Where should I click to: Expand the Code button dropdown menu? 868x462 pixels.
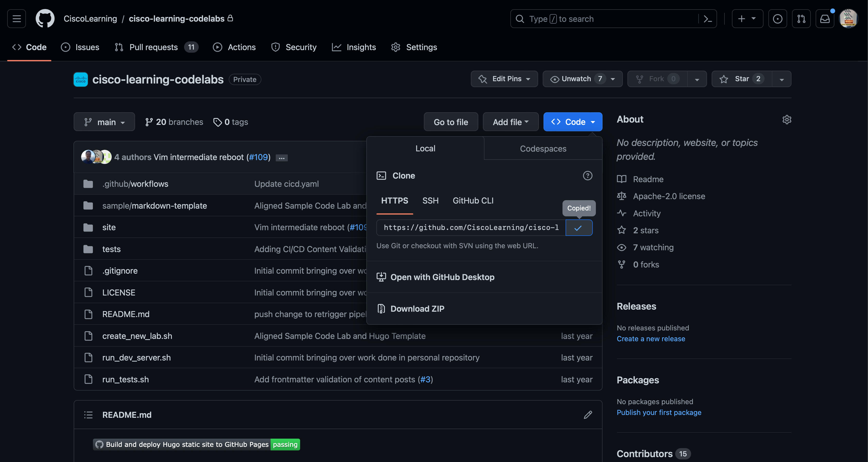point(572,121)
